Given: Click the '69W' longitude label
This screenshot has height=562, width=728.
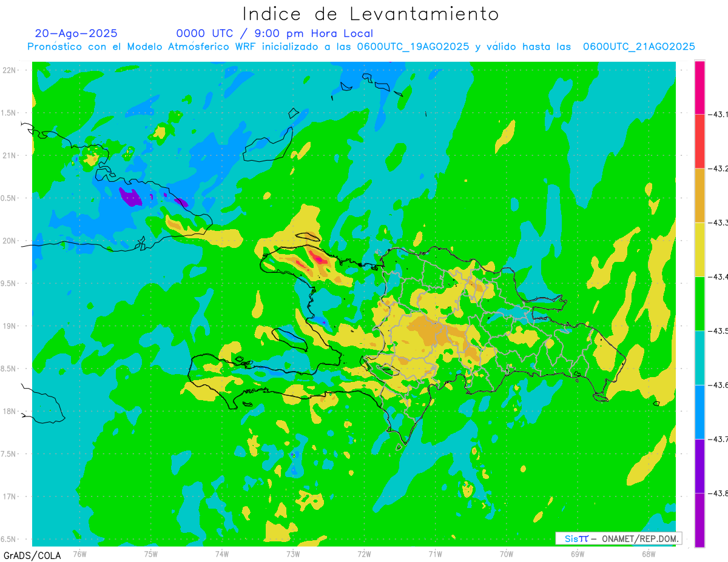Looking at the screenshot, I should [x=578, y=554].
